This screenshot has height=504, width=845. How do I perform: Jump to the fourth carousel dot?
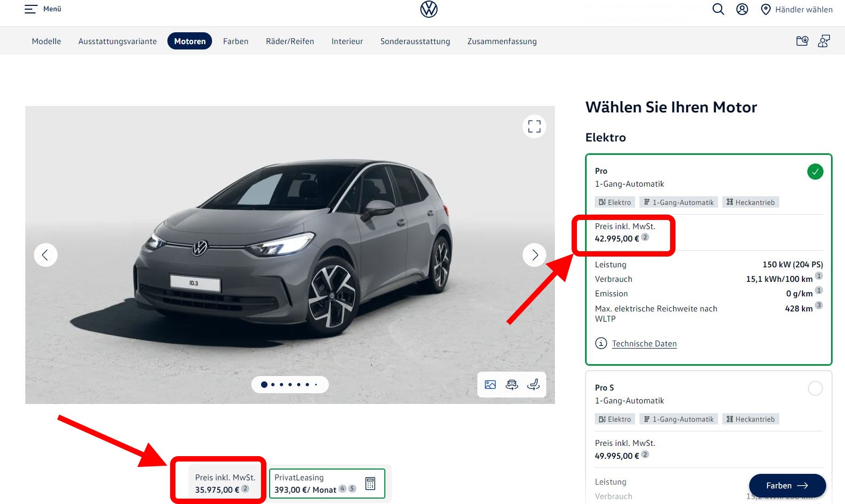click(290, 385)
